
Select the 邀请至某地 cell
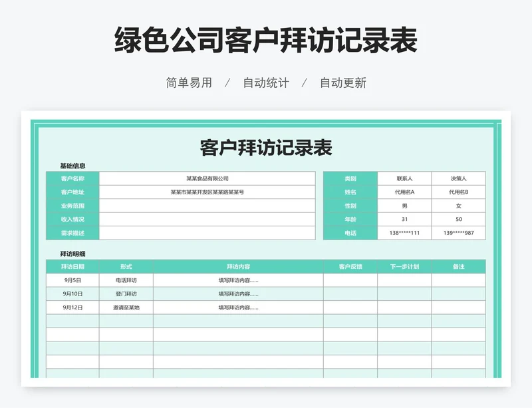coord(126,307)
